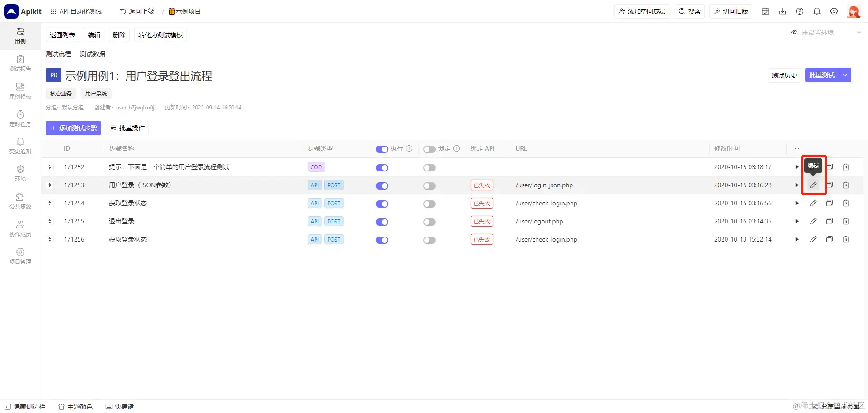Click the Apikit logo
868x413 pixels.
23,11
